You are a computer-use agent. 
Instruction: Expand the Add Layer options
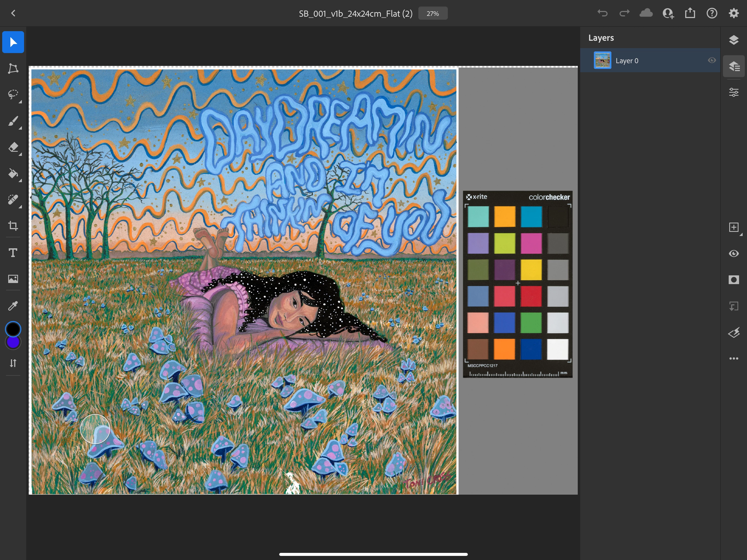[x=734, y=227]
